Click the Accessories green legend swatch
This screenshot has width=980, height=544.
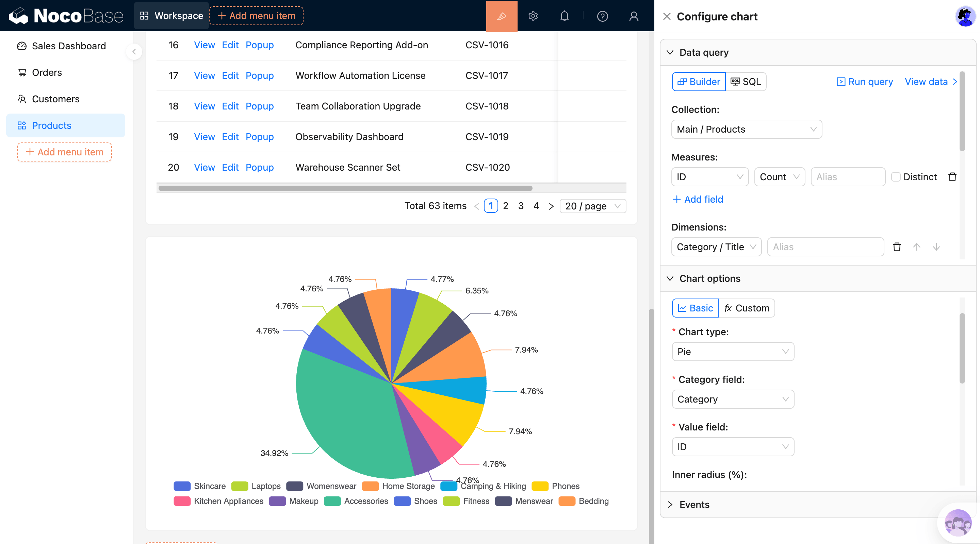[332, 501]
